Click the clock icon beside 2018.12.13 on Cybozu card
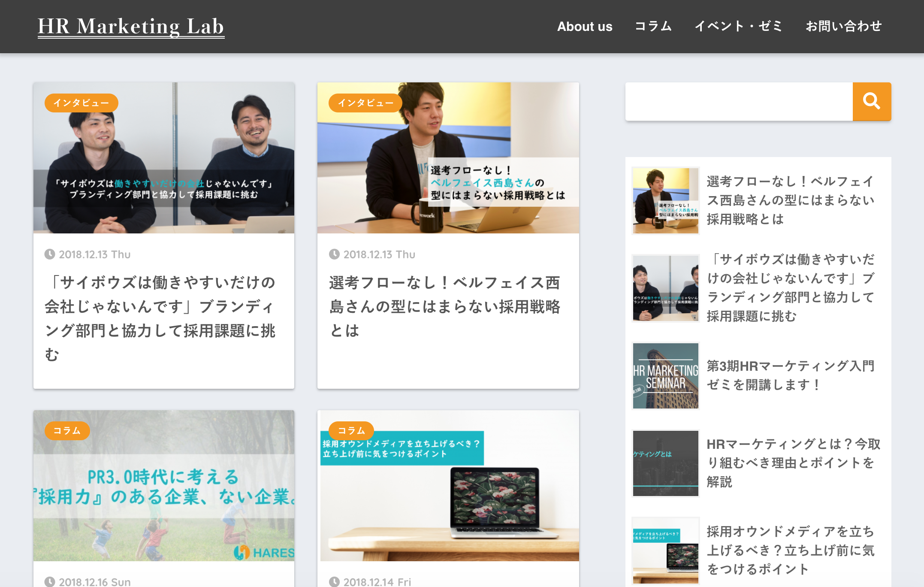 [50, 254]
